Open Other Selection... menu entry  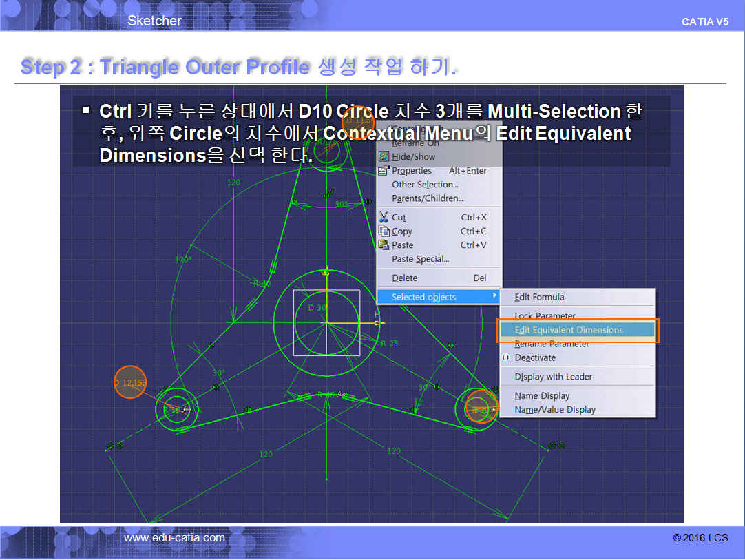(x=425, y=185)
